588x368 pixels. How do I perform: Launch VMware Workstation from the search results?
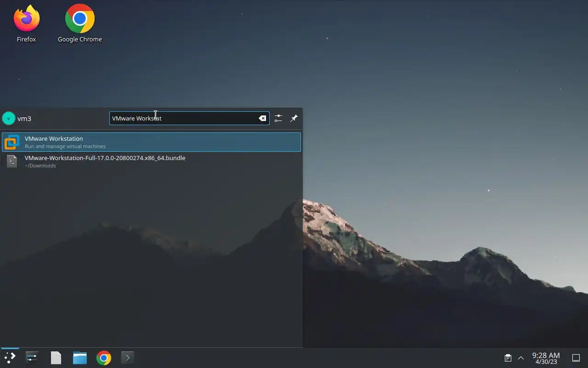point(151,142)
